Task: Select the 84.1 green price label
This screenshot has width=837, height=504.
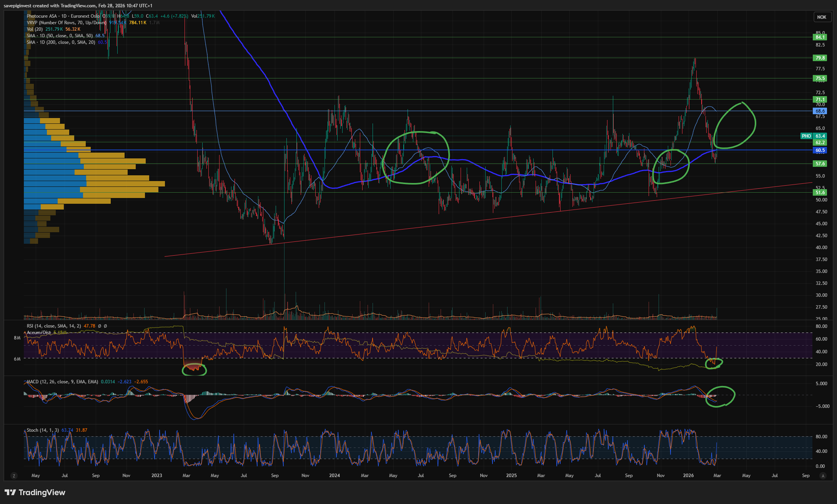Action: tap(820, 37)
